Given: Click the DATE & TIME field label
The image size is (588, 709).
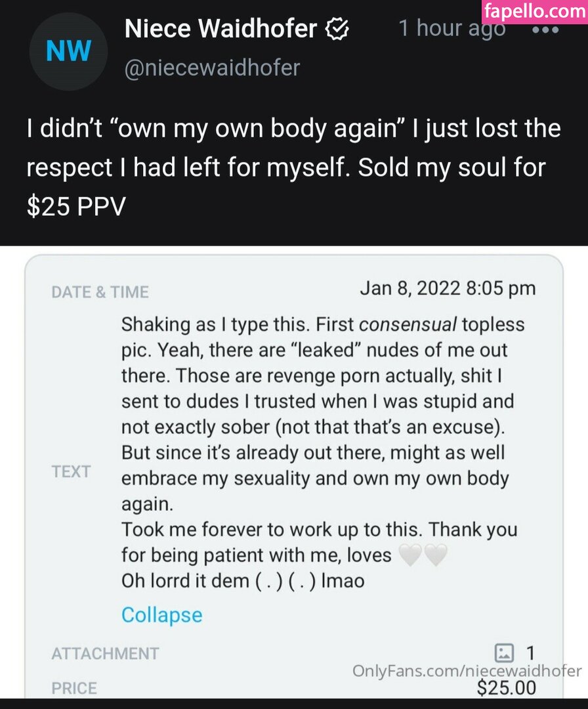Looking at the screenshot, I should click(100, 292).
